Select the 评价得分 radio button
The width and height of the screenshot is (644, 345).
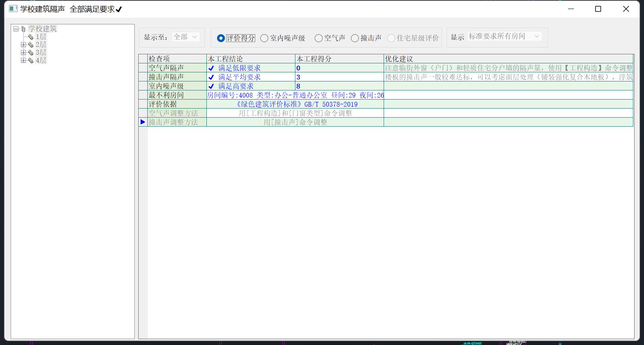pos(221,38)
